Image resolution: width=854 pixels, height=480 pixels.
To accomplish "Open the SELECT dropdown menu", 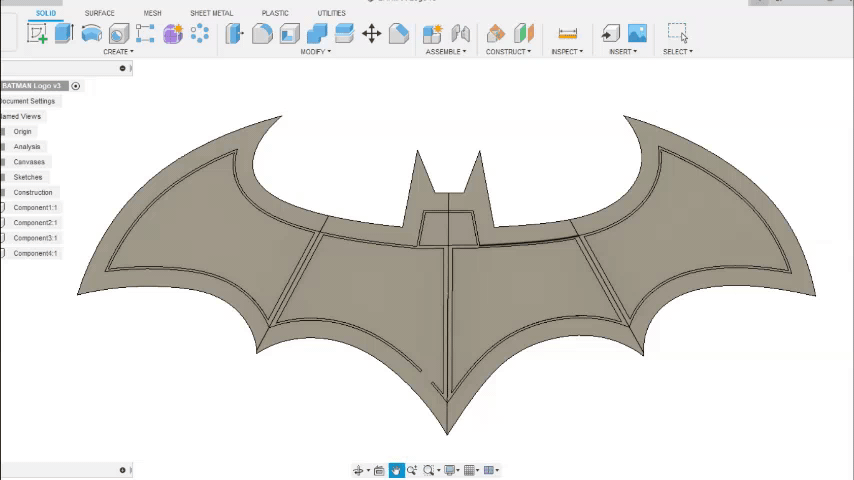I will click(678, 52).
